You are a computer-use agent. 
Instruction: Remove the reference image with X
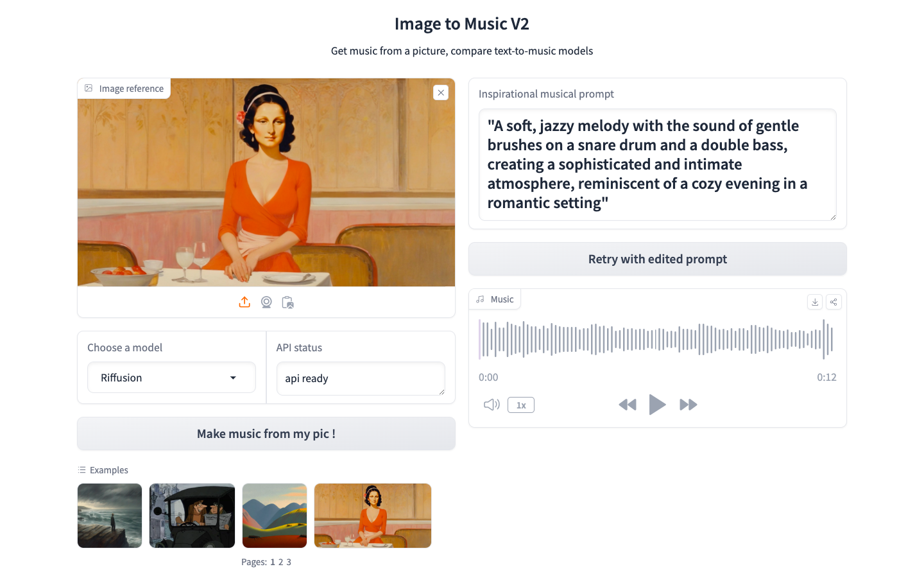click(441, 92)
